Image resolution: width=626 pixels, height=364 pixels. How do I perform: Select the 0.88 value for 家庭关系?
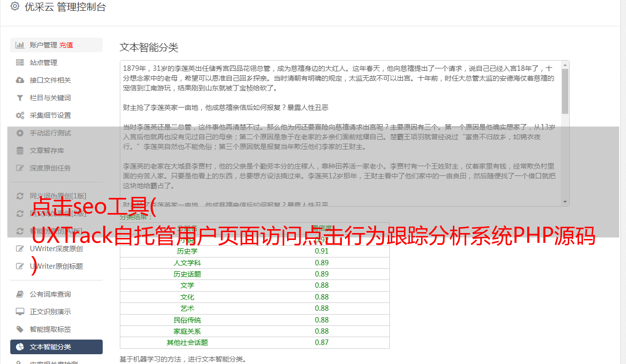322,331
